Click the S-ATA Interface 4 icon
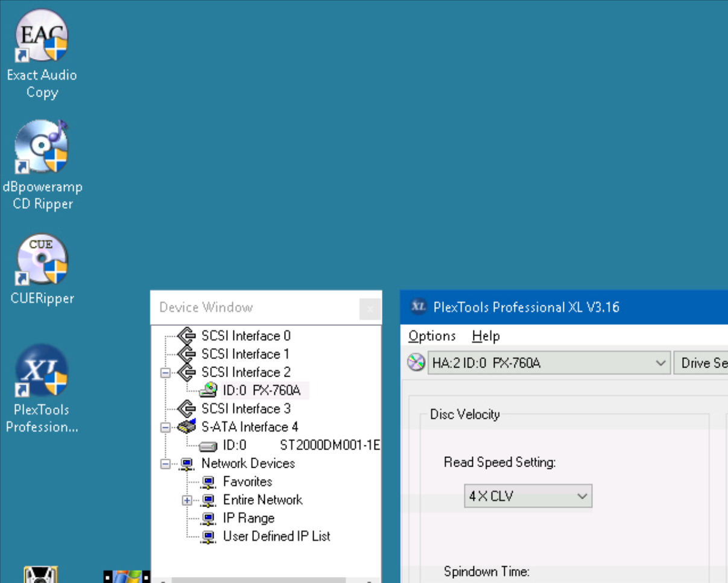This screenshot has width=728, height=583. (188, 427)
